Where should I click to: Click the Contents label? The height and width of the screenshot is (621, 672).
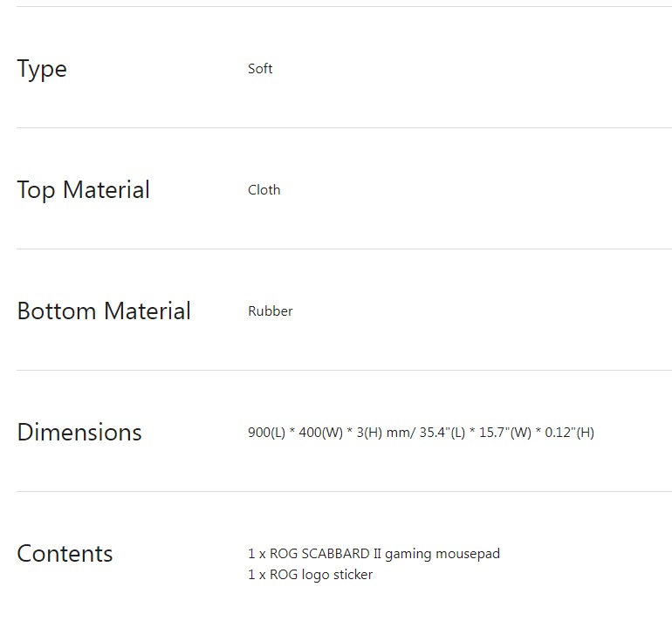(x=65, y=554)
